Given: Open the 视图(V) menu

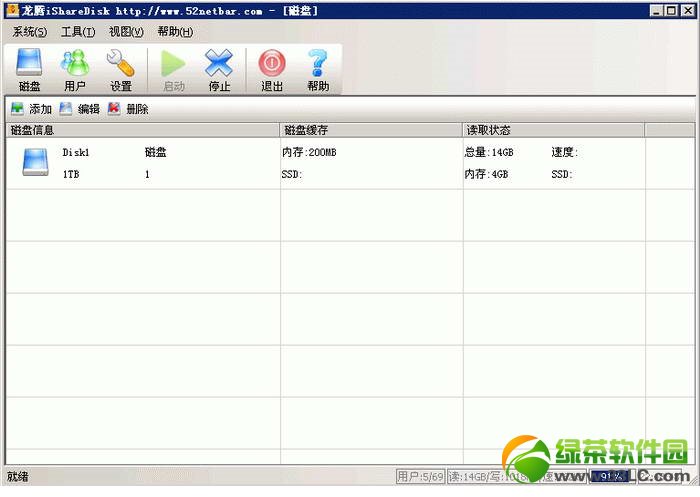Looking at the screenshot, I should click(x=126, y=32).
